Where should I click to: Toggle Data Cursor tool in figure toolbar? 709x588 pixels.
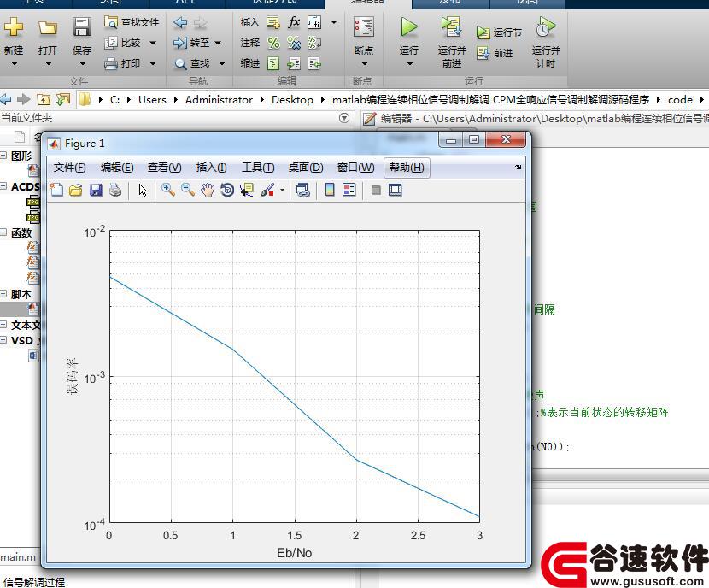click(x=247, y=190)
